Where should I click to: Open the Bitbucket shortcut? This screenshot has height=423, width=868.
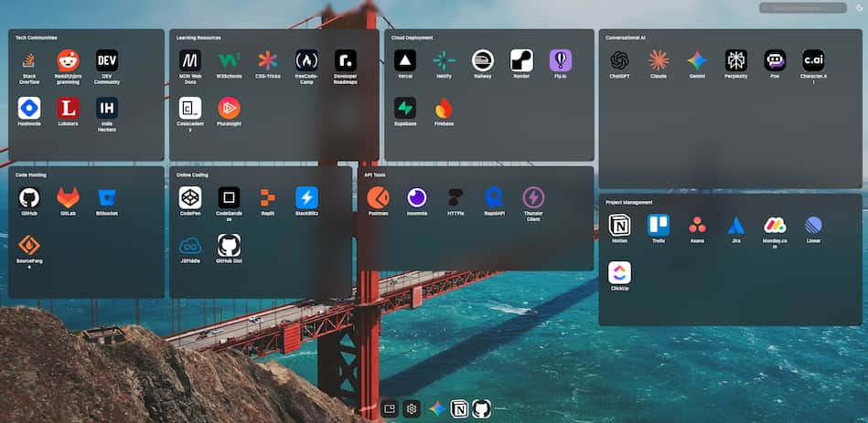click(x=107, y=198)
